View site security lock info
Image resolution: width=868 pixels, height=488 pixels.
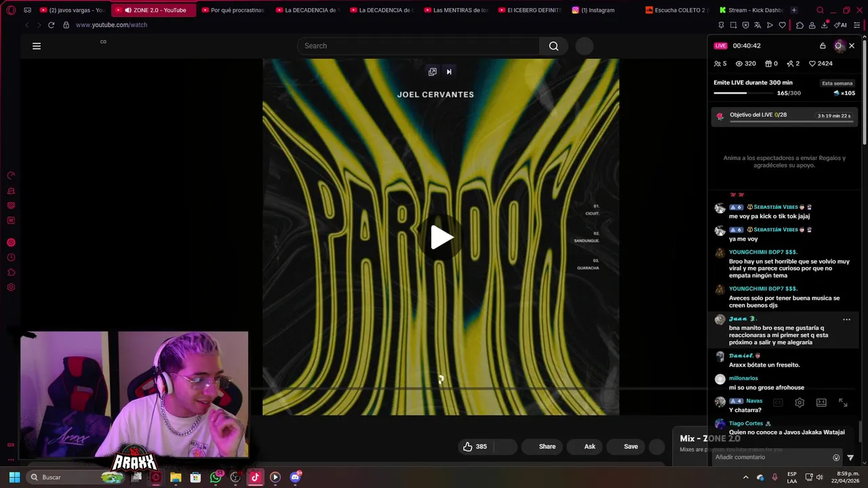(66, 25)
